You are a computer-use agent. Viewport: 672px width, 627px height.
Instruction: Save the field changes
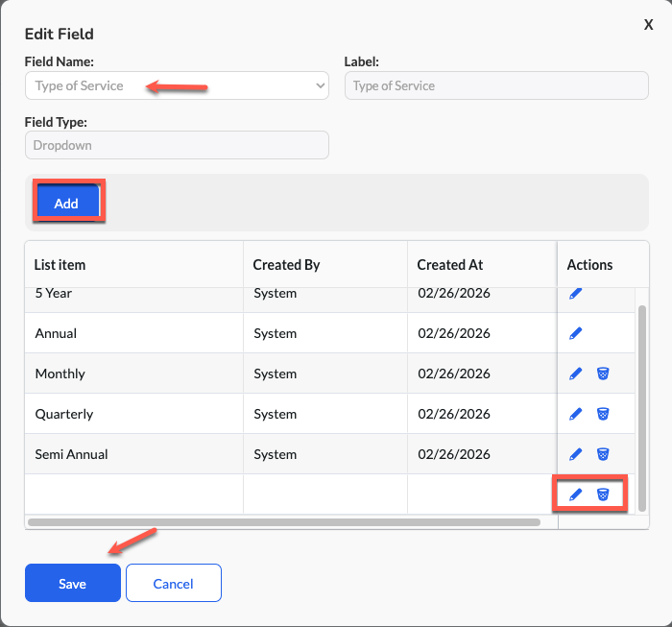click(x=73, y=583)
